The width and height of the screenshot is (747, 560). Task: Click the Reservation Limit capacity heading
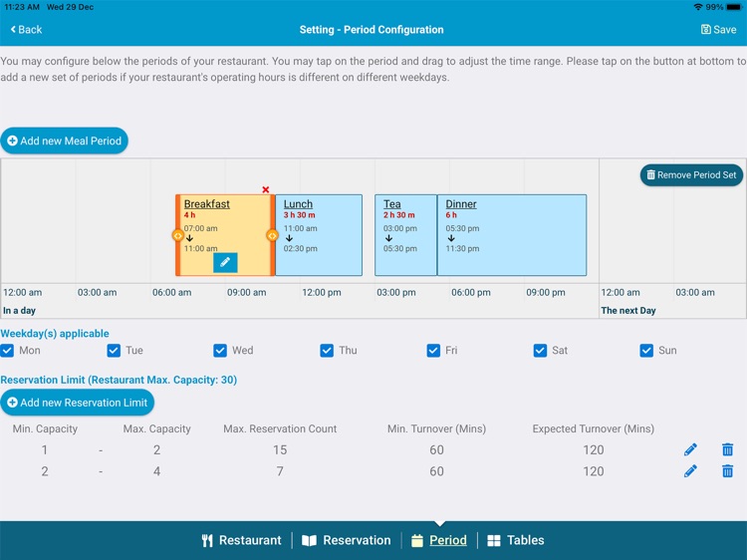(119, 380)
